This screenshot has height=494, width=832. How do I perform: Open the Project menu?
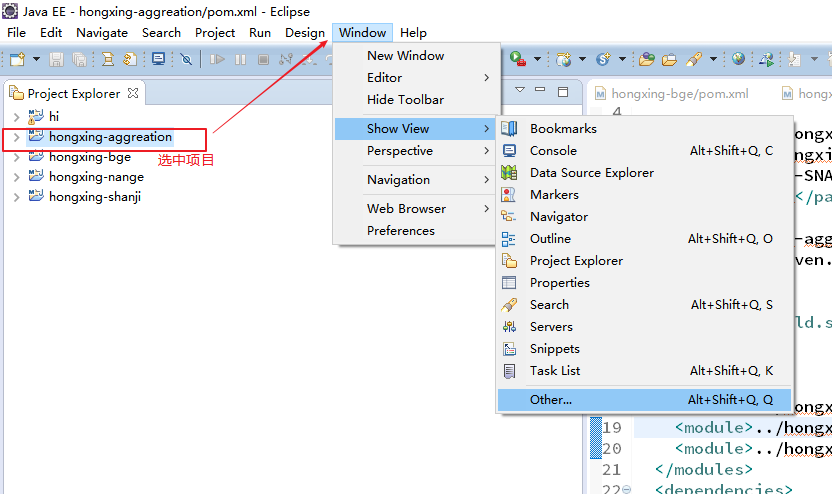(215, 33)
